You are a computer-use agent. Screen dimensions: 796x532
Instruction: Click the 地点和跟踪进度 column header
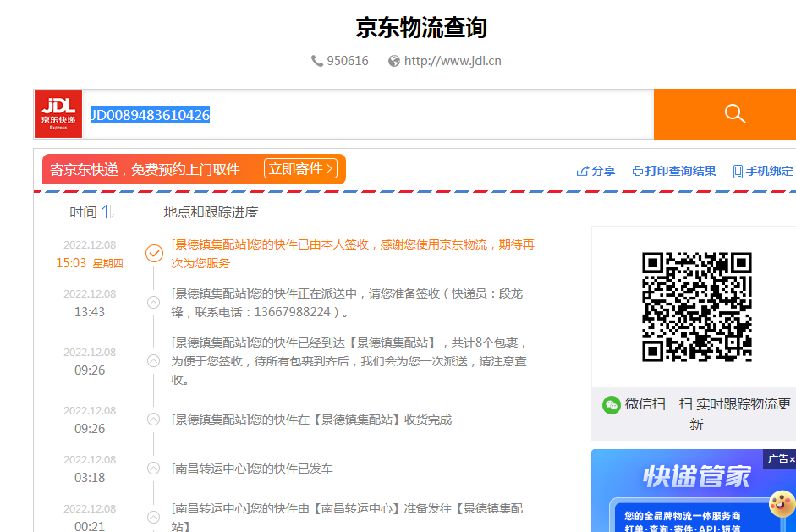click(211, 211)
